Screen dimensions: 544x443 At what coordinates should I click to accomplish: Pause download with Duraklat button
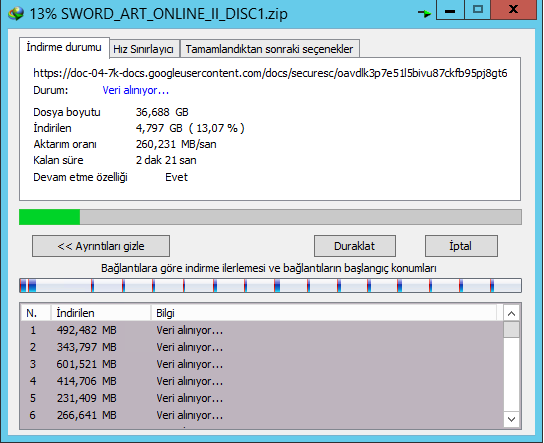(355, 246)
